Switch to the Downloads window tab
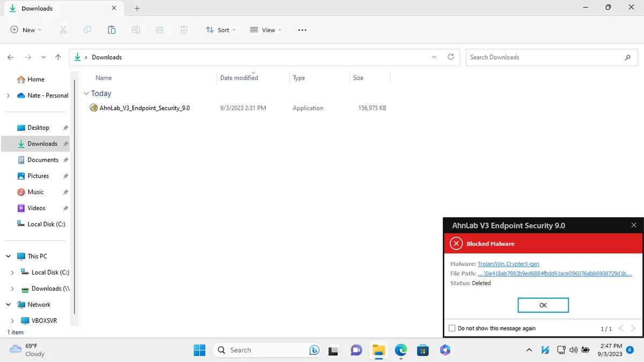Image resolution: width=644 pixels, height=362 pixels. click(63, 8)
